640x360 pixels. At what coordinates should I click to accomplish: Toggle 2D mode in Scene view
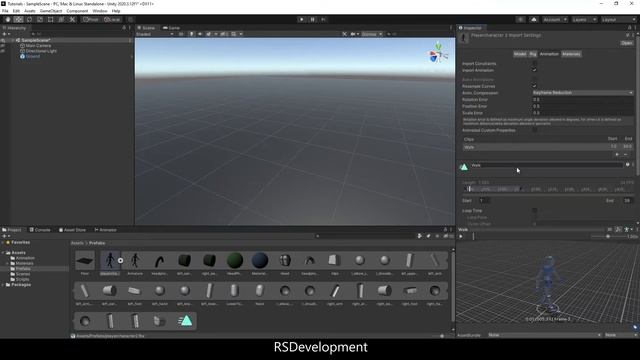[181, 34]
